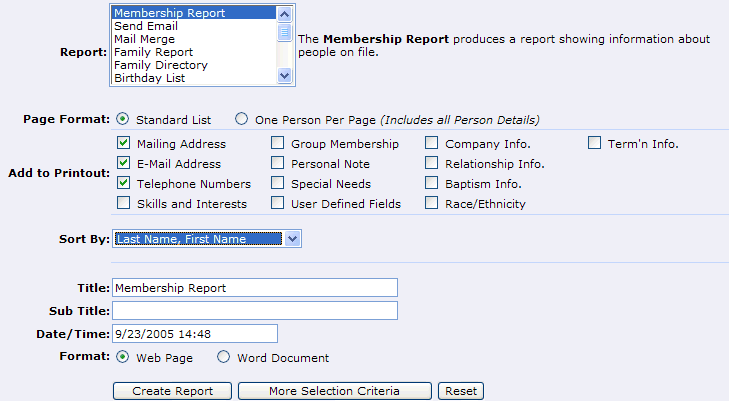Open More Selection Criteria

point(334,391)
